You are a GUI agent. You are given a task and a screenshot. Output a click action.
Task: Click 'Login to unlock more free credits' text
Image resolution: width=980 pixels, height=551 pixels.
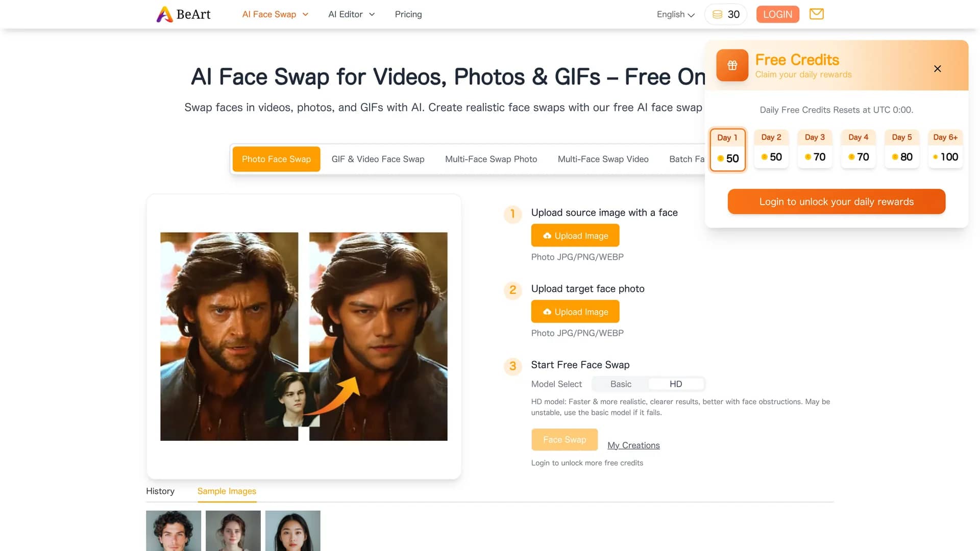[587, 463]
